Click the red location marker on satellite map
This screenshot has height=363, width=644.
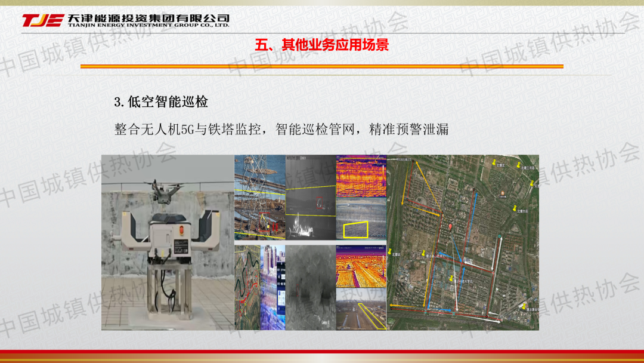[x=450, y=227]
